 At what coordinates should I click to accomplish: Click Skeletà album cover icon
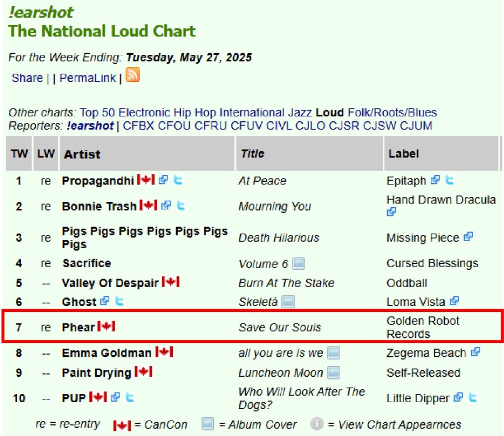[288, 302]
